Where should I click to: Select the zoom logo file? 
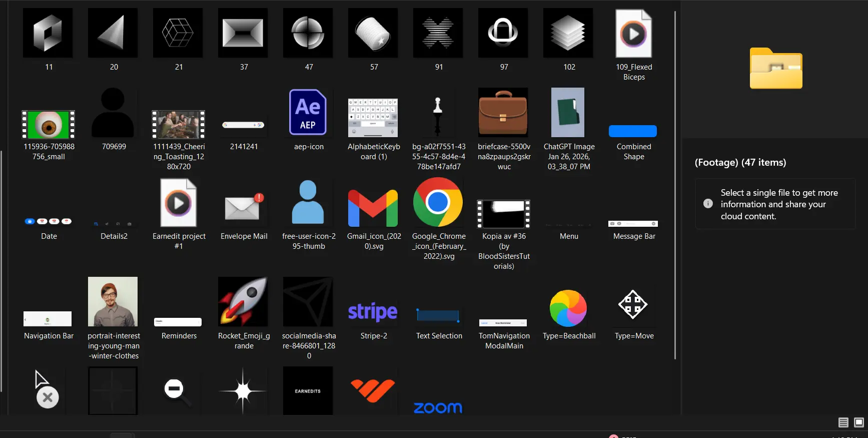[438, 407]
